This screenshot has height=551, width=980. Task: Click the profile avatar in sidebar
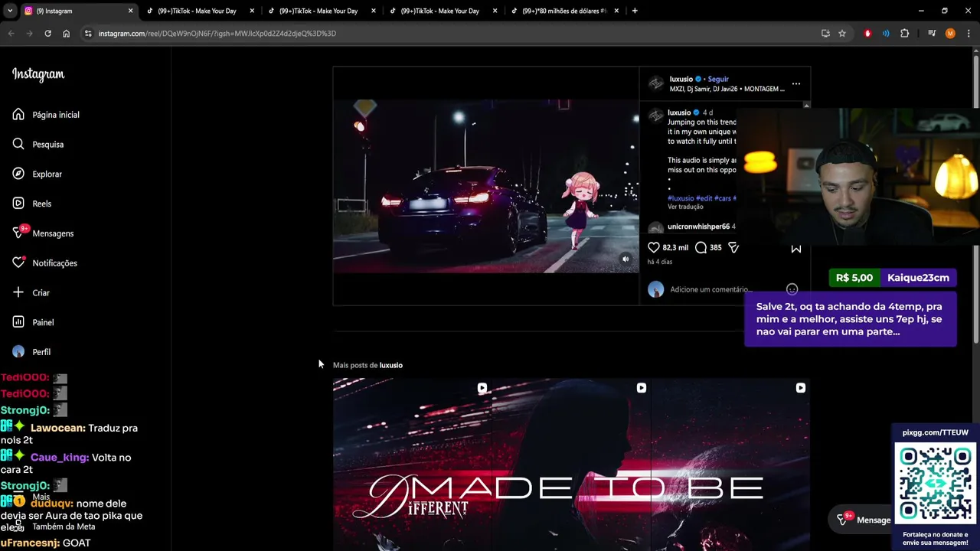[18, 352]
